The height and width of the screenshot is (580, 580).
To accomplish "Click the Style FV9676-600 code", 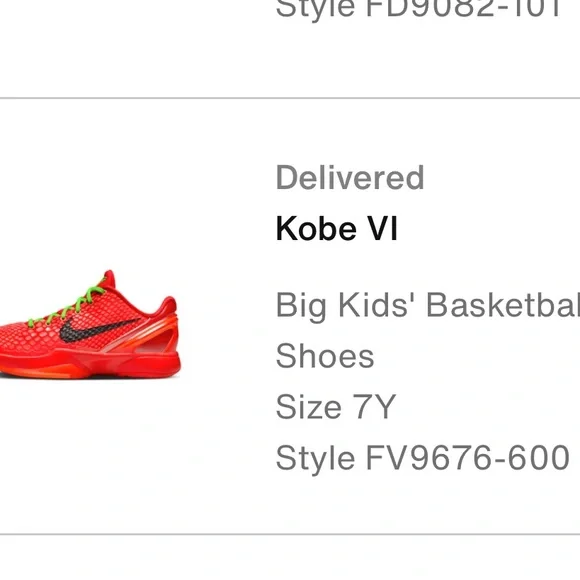I will click(x=422, y=458).
